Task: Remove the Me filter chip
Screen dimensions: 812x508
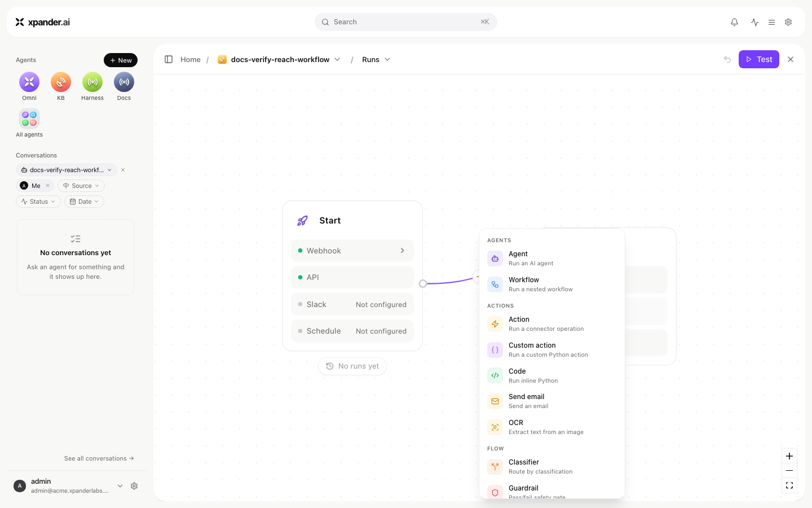Action: click(47, 186)
